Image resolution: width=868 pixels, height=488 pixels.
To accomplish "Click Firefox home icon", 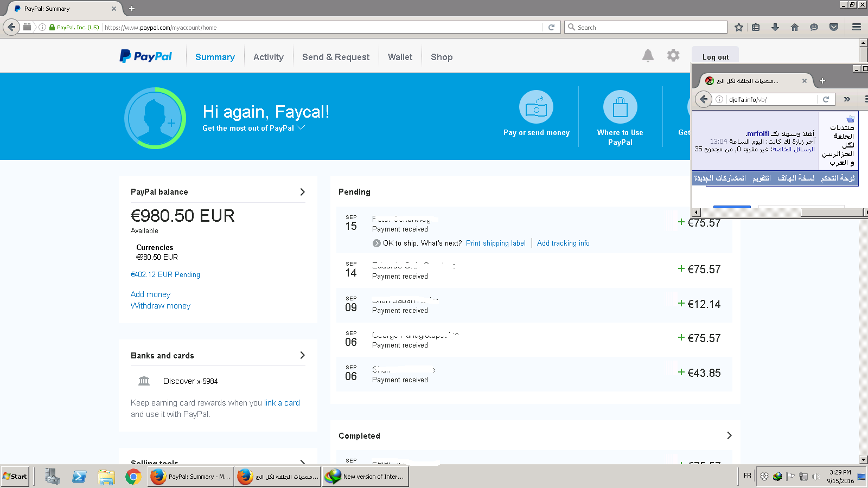I will [795, 27].
